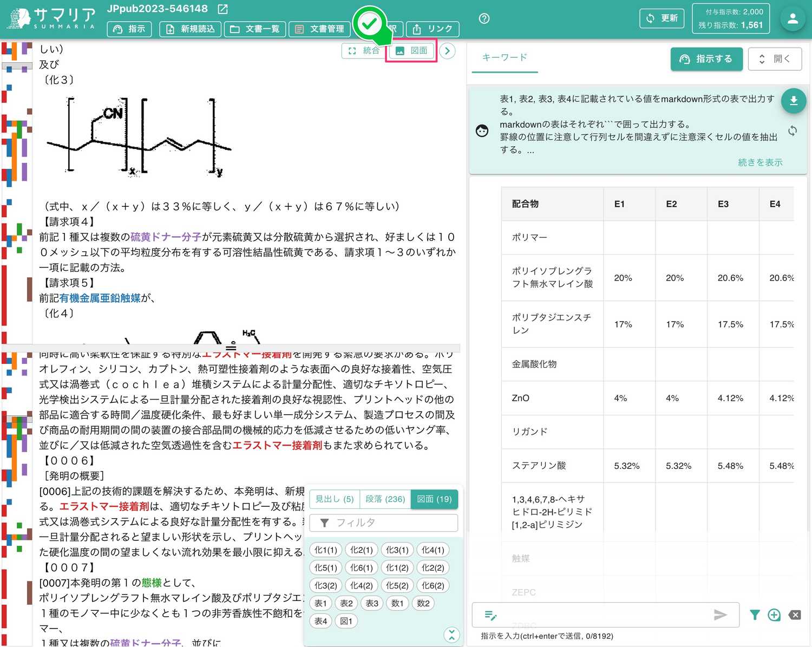
Task: Open the help question mark icon
Action: click(x=484, y=18)
